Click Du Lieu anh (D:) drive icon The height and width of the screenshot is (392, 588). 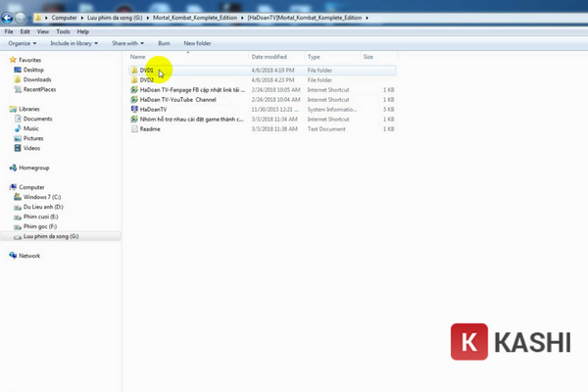click(18, 207)
